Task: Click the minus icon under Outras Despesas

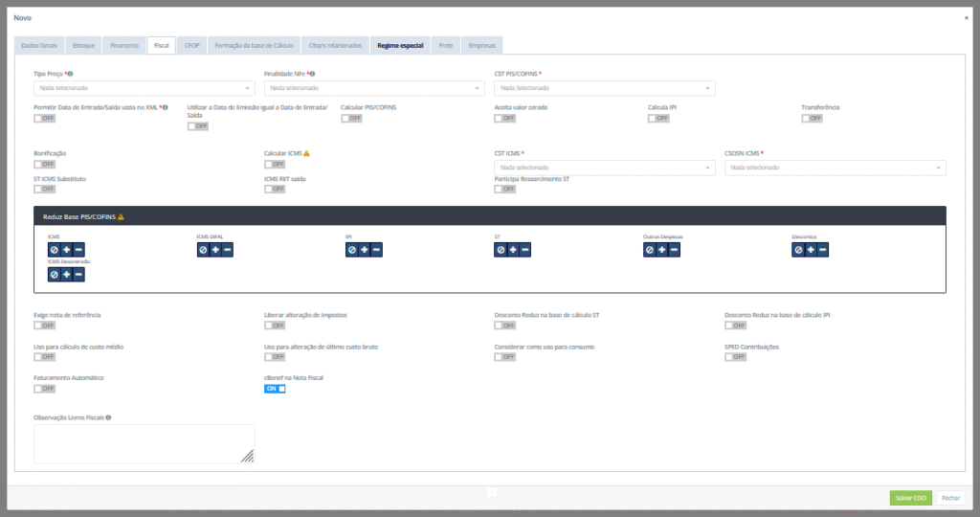Action: (674, 250)
